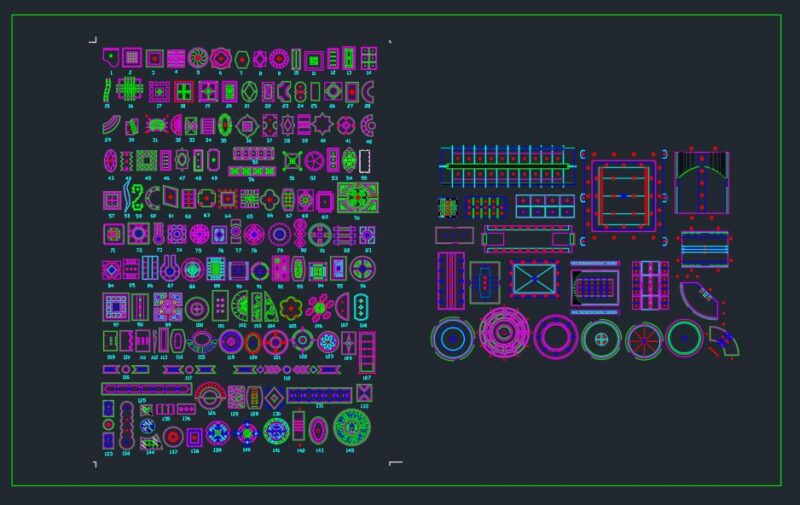
Task: Select the cyan capsule block numbered 108
Action: coord(361,307)
